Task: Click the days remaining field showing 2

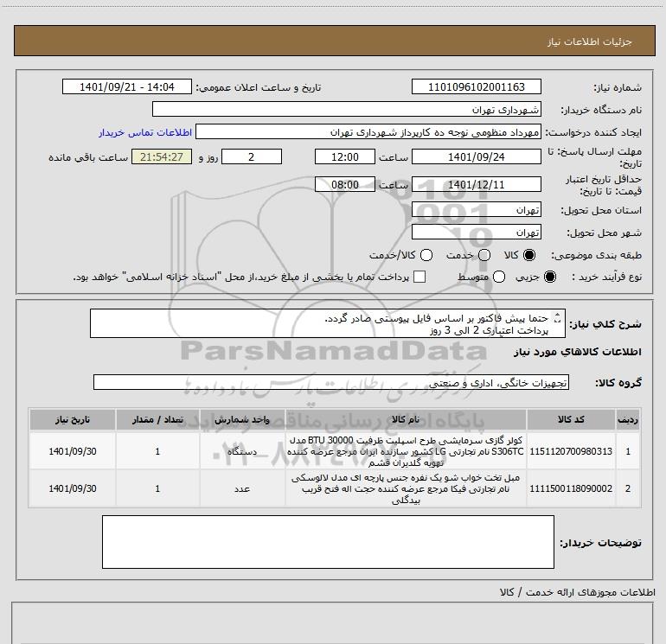Action: tap(252, 156)
